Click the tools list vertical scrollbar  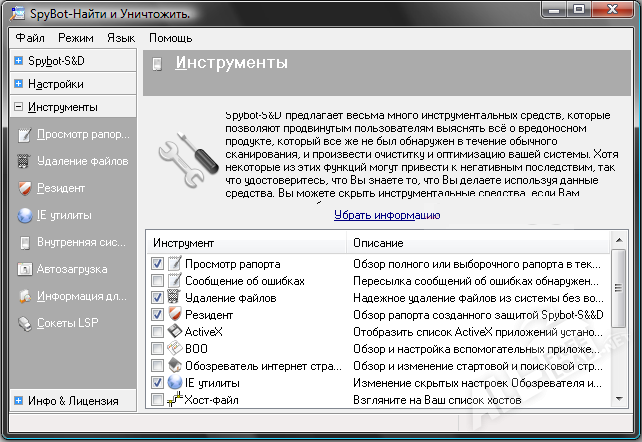620,320
